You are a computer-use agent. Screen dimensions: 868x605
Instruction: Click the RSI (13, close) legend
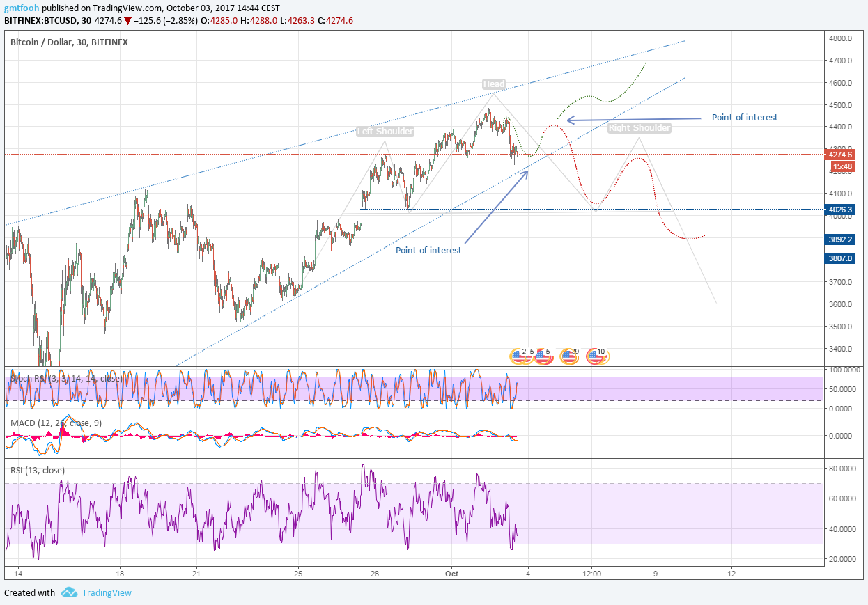38,471
